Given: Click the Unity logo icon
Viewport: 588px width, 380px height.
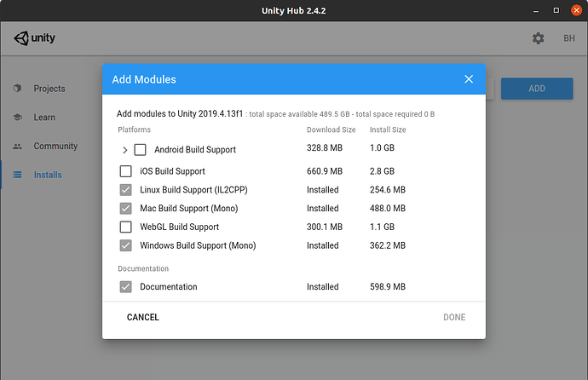Looking at the screenshot, I should [20, 38].
